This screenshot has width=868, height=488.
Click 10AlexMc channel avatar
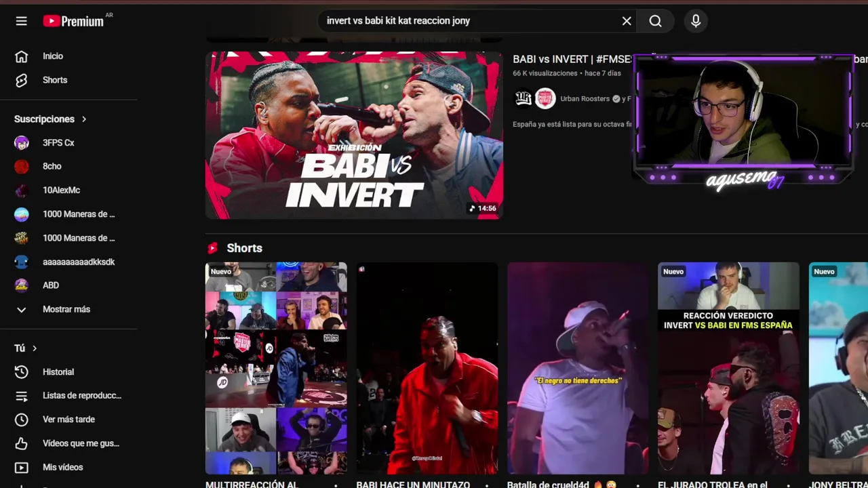pos(22,190)
